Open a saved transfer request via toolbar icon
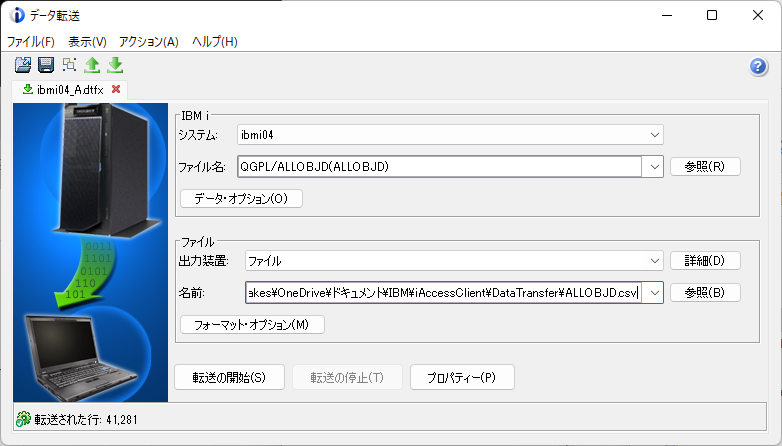The image size is (782, 446). [x=23, y=65]
